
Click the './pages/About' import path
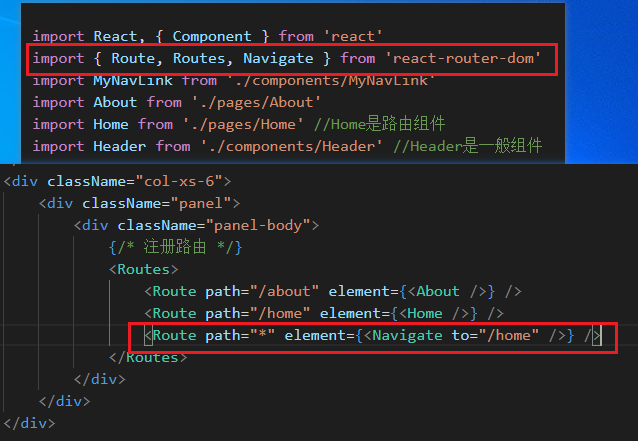pos(256,103)
